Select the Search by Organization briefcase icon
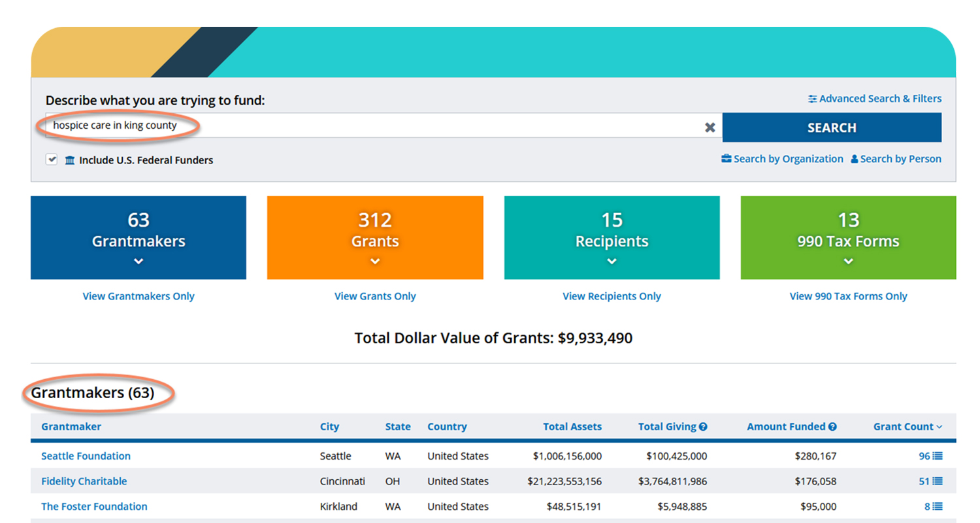The width and height of the screenshot is (980, 523). (727, 159)
